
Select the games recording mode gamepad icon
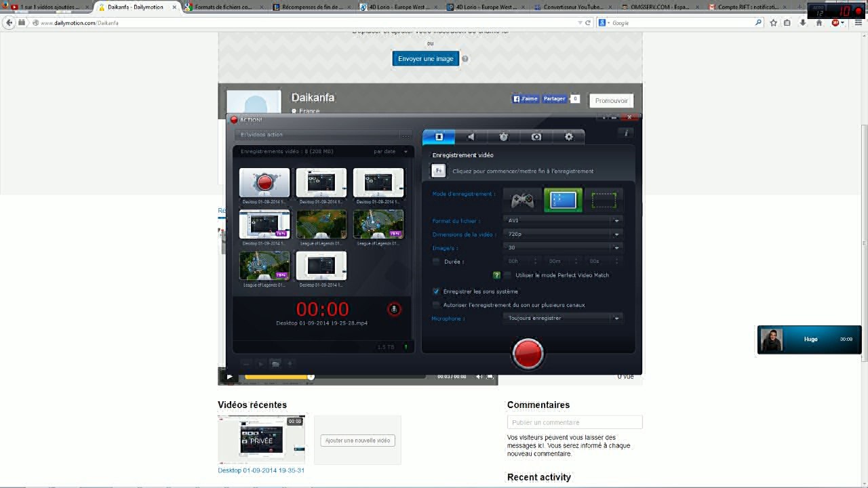522,200
